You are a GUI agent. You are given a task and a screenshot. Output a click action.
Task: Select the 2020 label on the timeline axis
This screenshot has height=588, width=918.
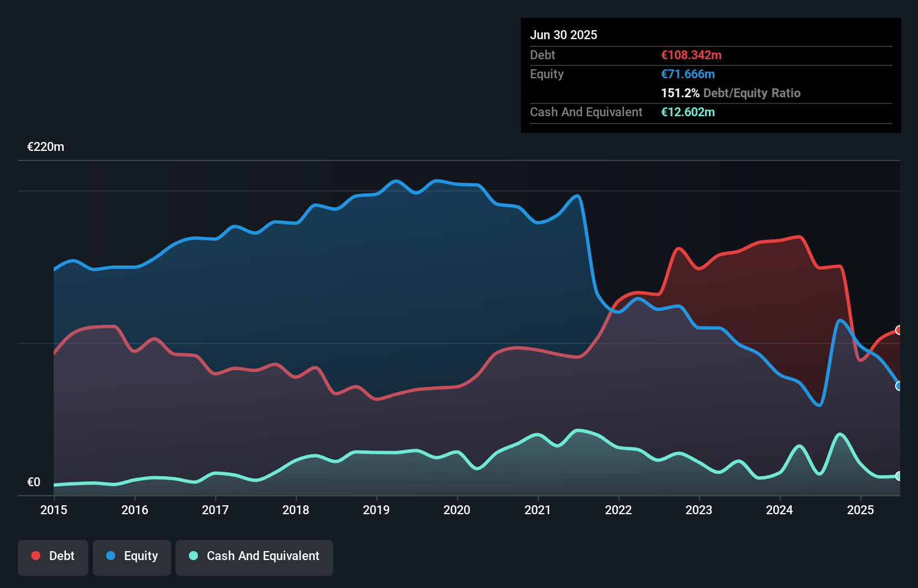pos(457,510)
